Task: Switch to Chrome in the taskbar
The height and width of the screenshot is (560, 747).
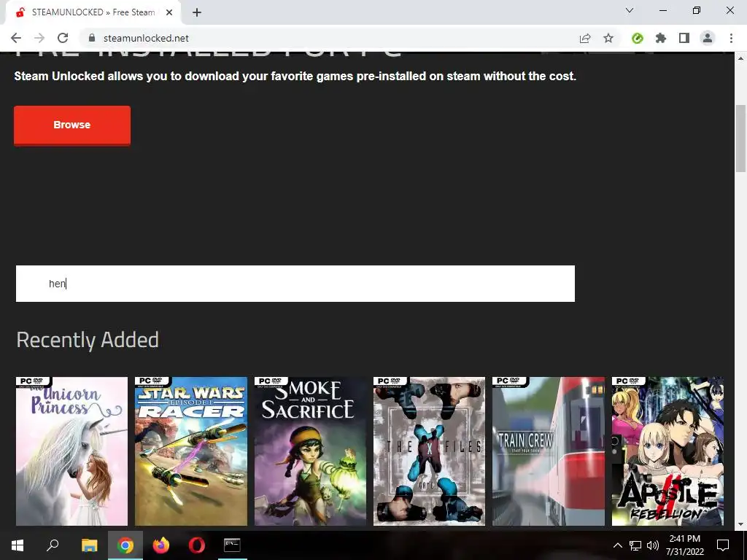Action: pos(125,545)
